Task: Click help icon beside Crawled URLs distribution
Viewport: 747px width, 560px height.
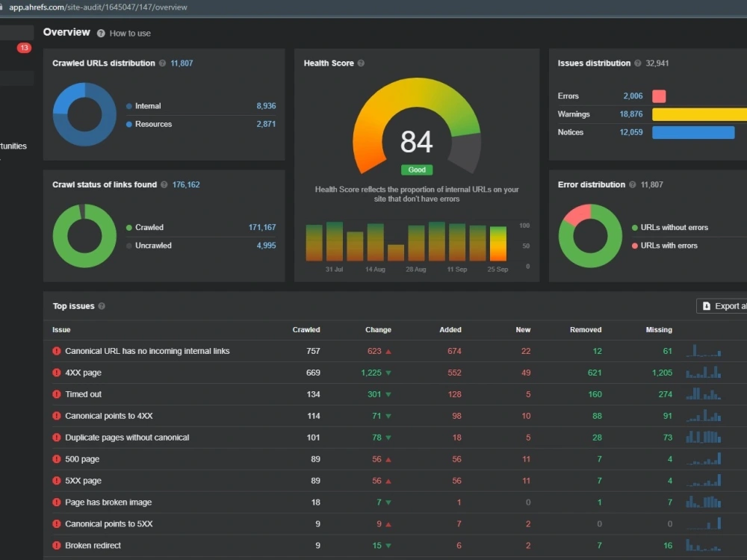Action: 162,63
